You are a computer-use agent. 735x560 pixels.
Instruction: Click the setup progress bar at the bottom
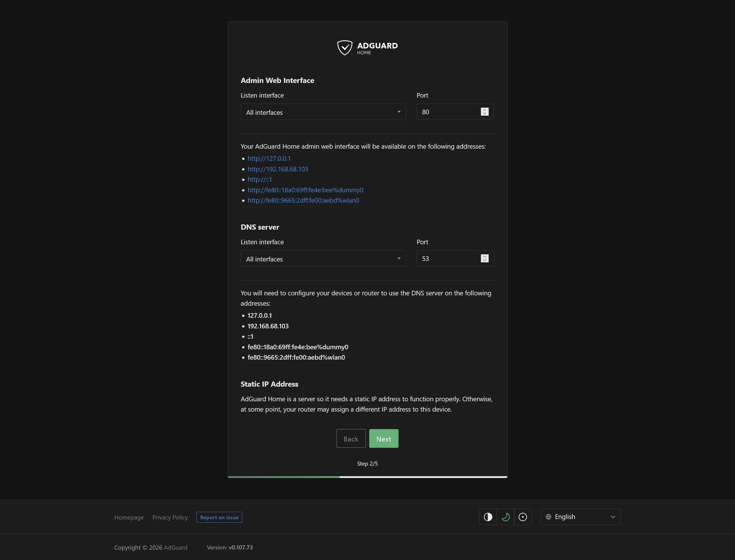pos(367,477)
